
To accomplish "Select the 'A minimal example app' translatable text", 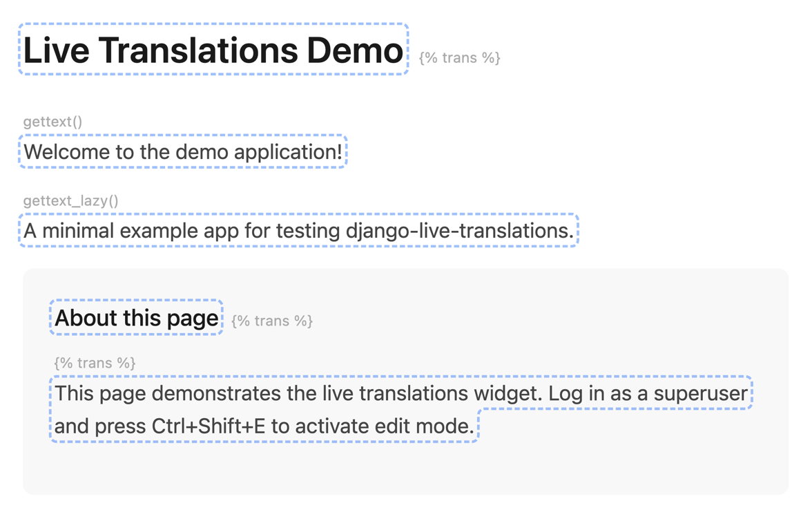I will coord(298,231).
